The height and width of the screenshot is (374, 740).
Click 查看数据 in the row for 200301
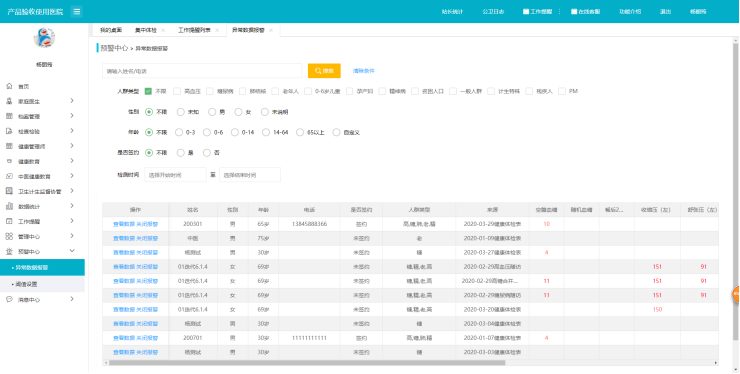(124, 224)
